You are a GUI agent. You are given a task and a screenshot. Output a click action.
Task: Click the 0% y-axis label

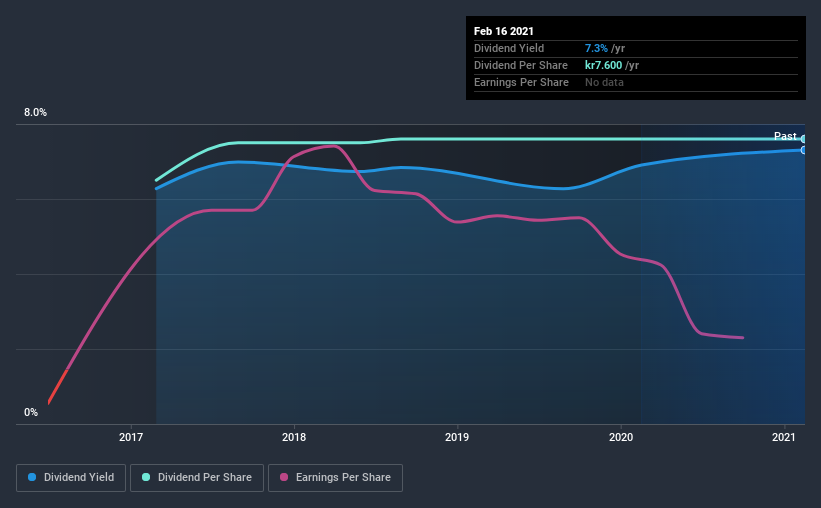31,412
